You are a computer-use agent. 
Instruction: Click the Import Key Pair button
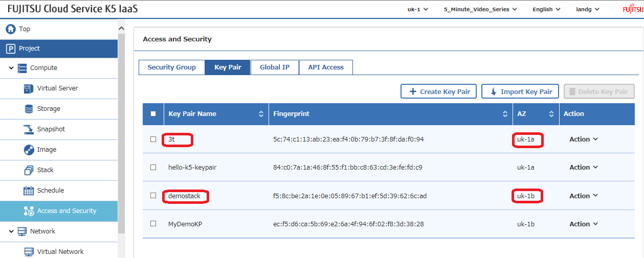tap(520, 92)
